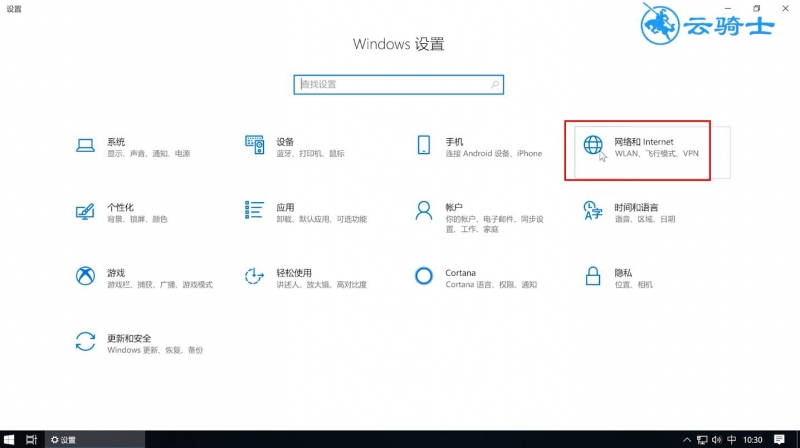Click the 查找设置 search field
This screenshot has height=448, width=800.
pyautogui.click(x=398, y=85)
